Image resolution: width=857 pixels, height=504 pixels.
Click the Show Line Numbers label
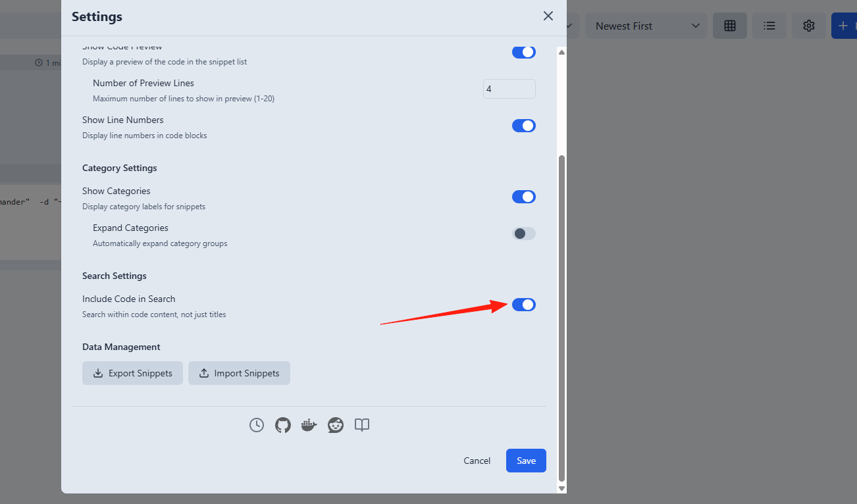tap(123, 120)
